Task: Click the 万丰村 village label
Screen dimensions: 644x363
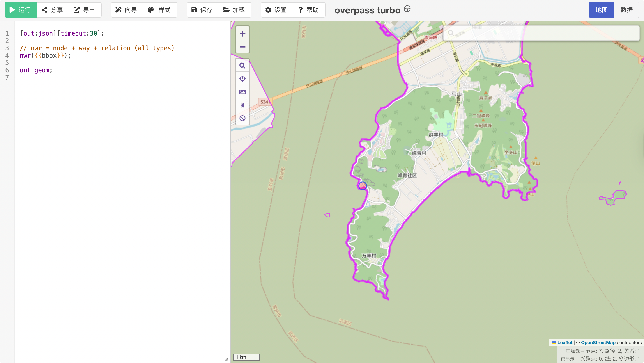Action: (x=369, y=255)
